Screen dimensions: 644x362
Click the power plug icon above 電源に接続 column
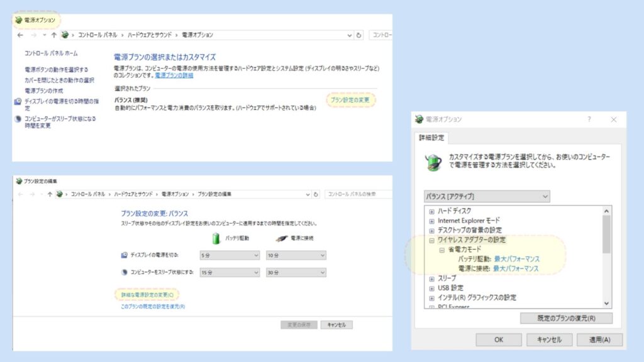[280, 237]
